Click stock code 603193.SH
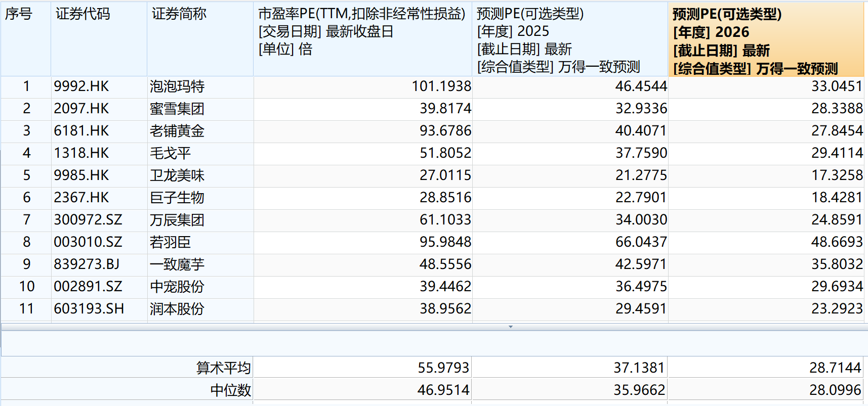868x406 pixels. coord(89,309)
